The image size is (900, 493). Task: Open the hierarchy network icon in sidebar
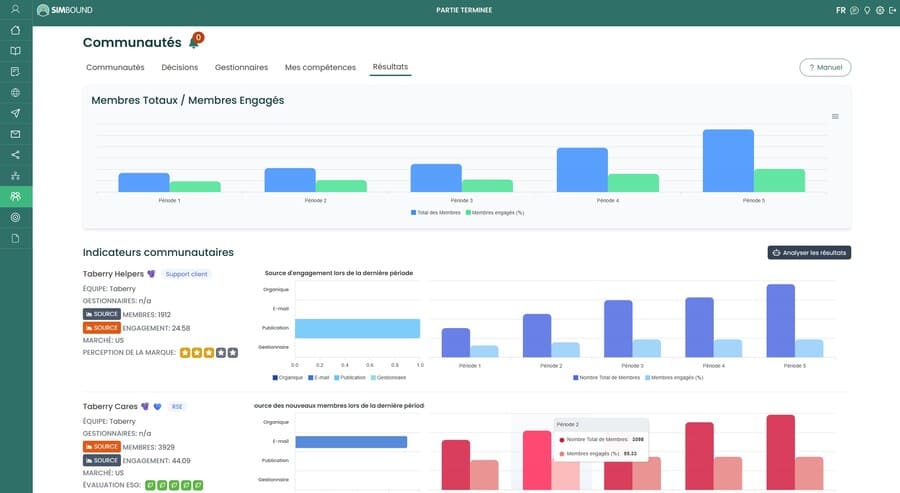[x=15, y=176]
